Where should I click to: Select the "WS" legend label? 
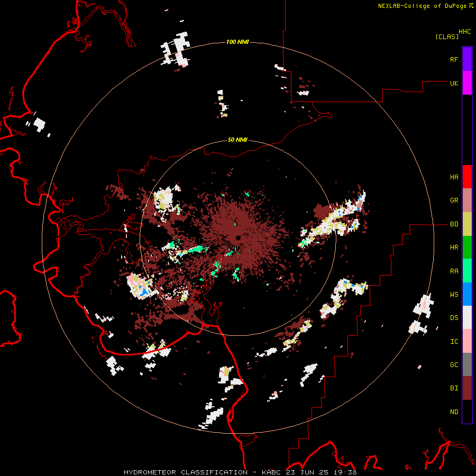tap(454, 294)
